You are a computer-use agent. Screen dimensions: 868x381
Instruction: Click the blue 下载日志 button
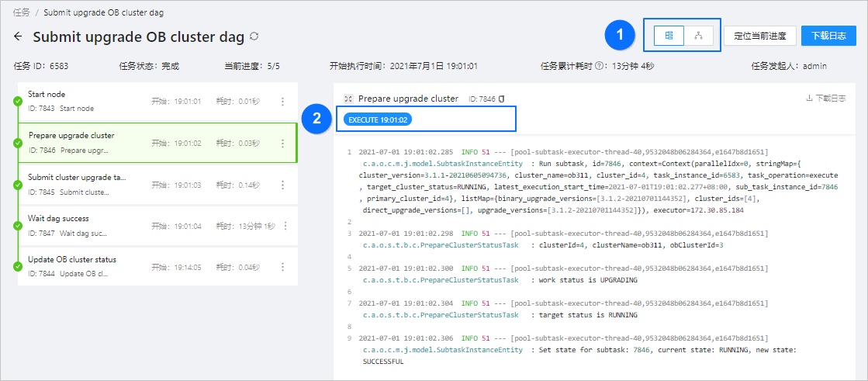(x=828, y=36)
